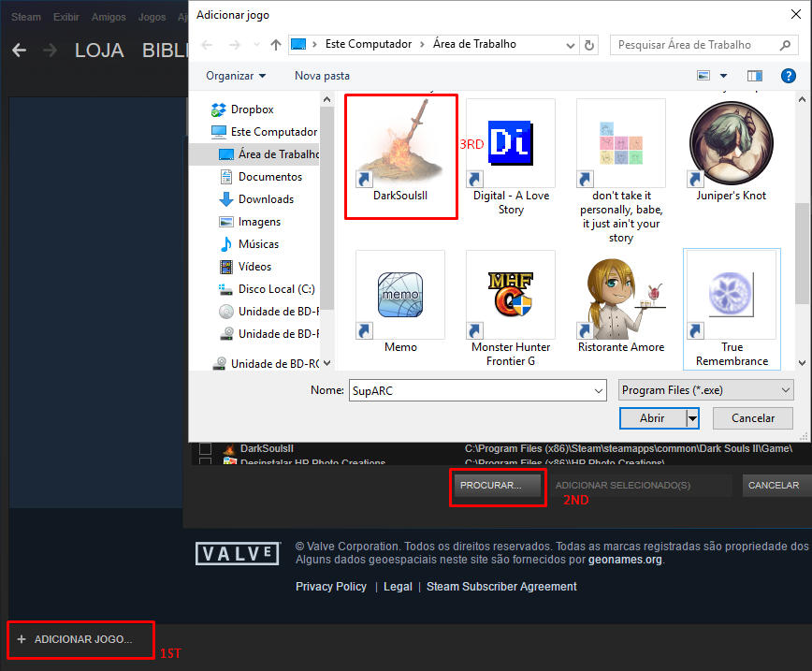Expand address bar path history dropdown
This screenshot has height=671, width=812.
(570, 45)
